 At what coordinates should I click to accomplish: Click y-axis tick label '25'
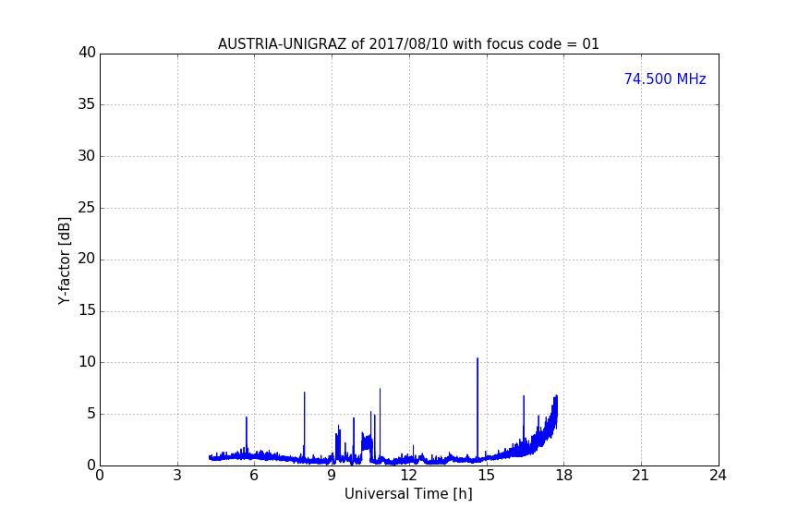pyautogui.click(x=87, y=207)
